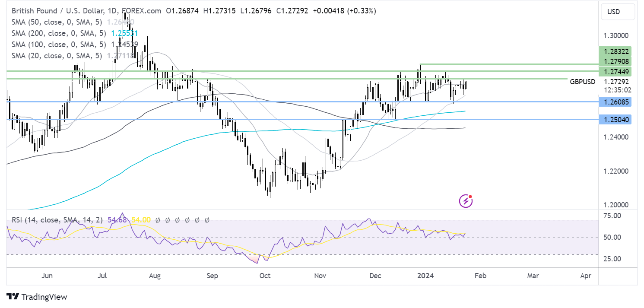Screen dimensions: 644x308
Task: Click the 1.22000 price axis label
Action: pos(617,171)
